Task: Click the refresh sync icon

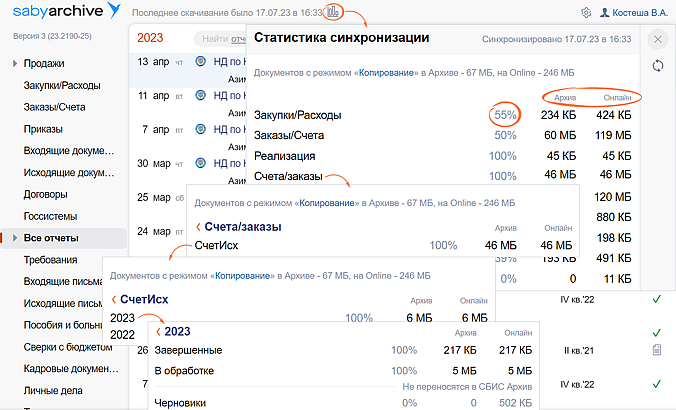Action: 657,66
